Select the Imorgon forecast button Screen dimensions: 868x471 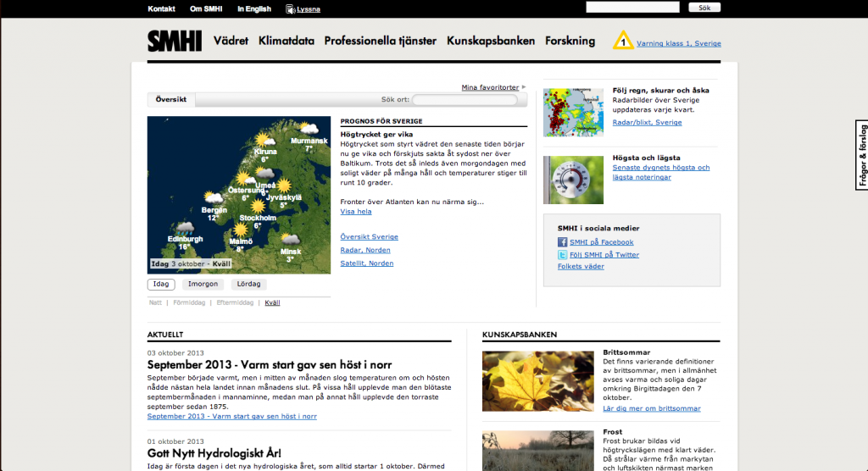click(x=203, y=284)
